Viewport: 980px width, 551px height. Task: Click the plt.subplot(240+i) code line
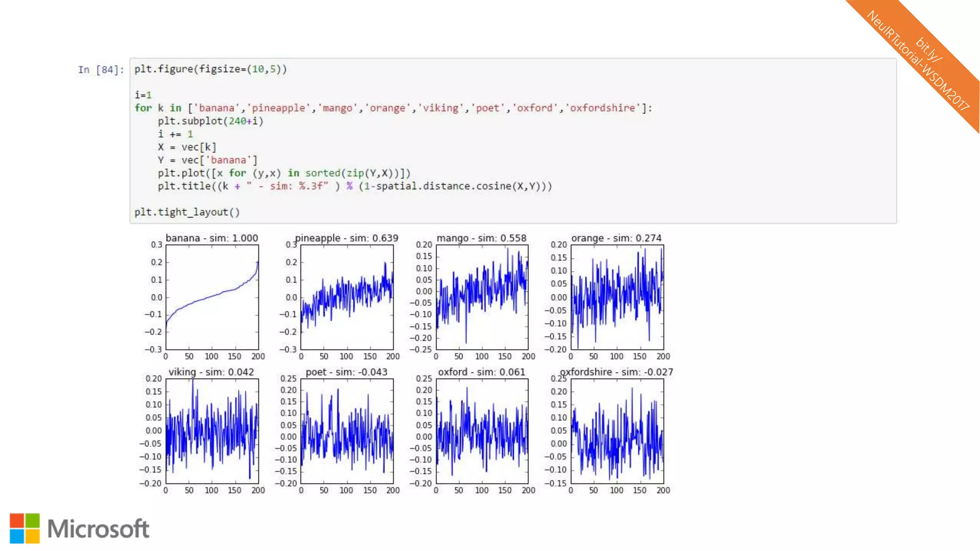211,121
